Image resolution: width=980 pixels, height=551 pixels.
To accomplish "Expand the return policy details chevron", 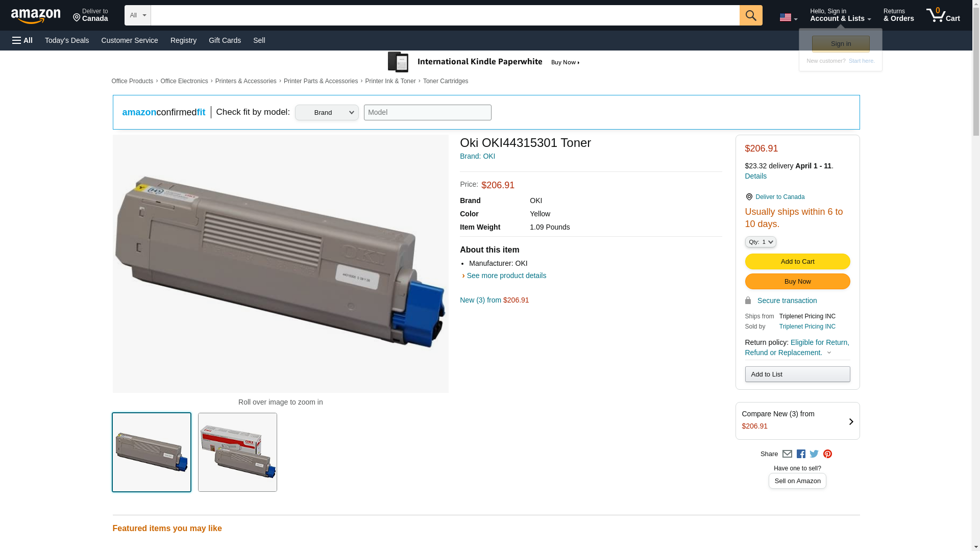I will pos(829,353).
